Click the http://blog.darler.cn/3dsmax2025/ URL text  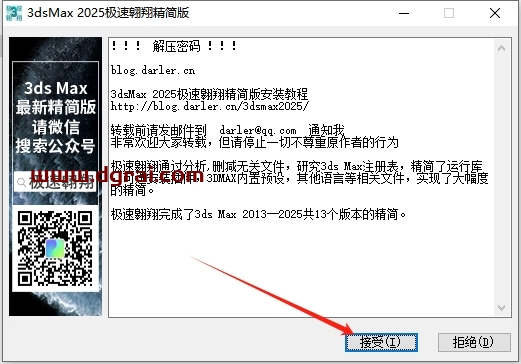[210, 106]
